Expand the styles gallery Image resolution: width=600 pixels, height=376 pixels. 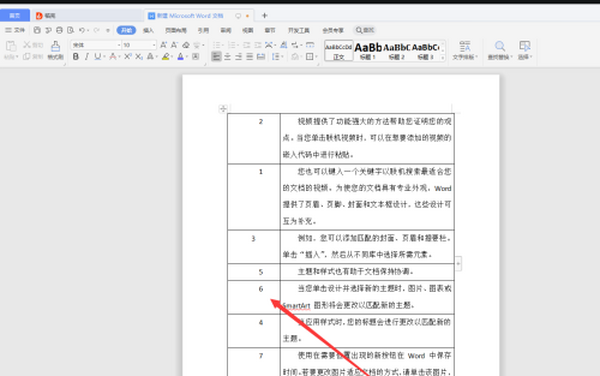(x=443, y=57)
